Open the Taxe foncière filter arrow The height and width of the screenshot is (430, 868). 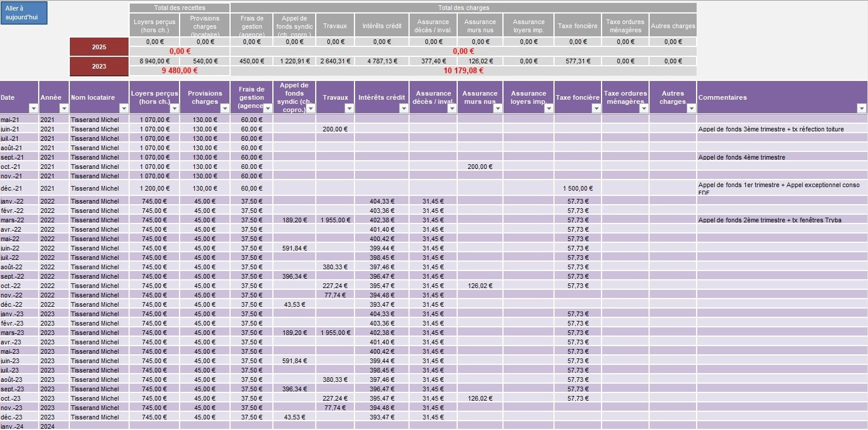click(x=596, y=109)
